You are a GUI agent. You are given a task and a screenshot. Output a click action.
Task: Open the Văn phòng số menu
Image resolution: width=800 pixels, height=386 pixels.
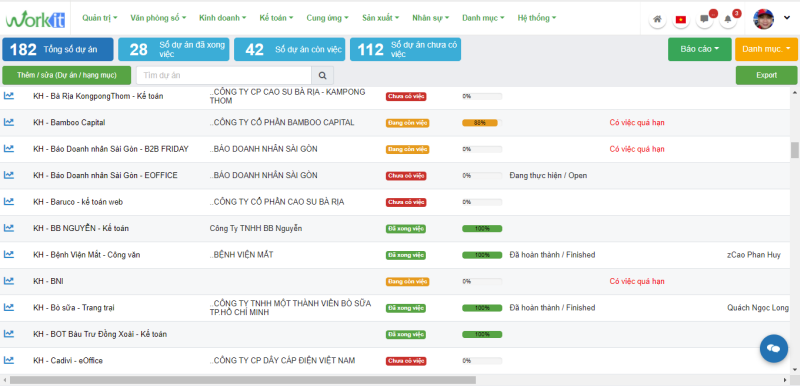coord(158,18)
